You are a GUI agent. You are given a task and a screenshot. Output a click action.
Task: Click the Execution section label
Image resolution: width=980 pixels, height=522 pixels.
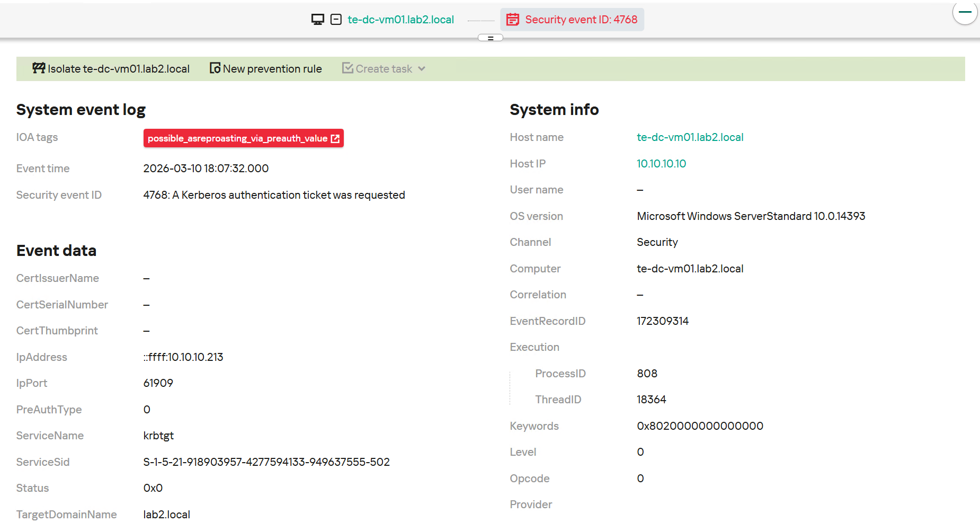(534, 347)
